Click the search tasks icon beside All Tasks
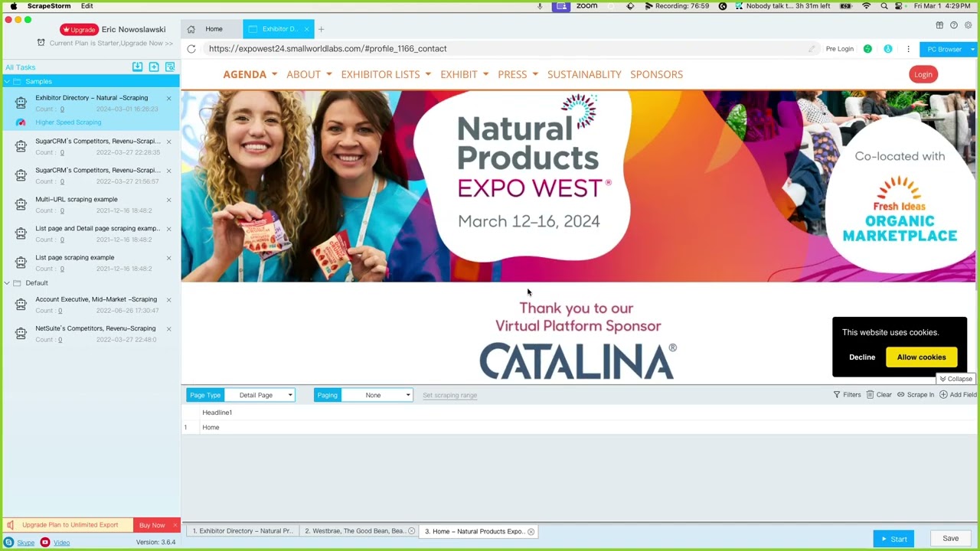 tap(170, 67)
